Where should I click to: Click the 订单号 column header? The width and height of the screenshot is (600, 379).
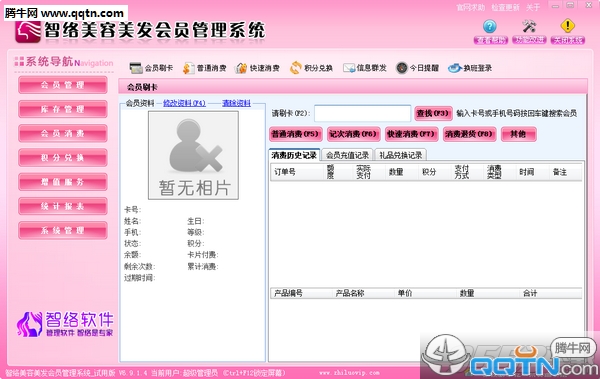pos(285,172)
